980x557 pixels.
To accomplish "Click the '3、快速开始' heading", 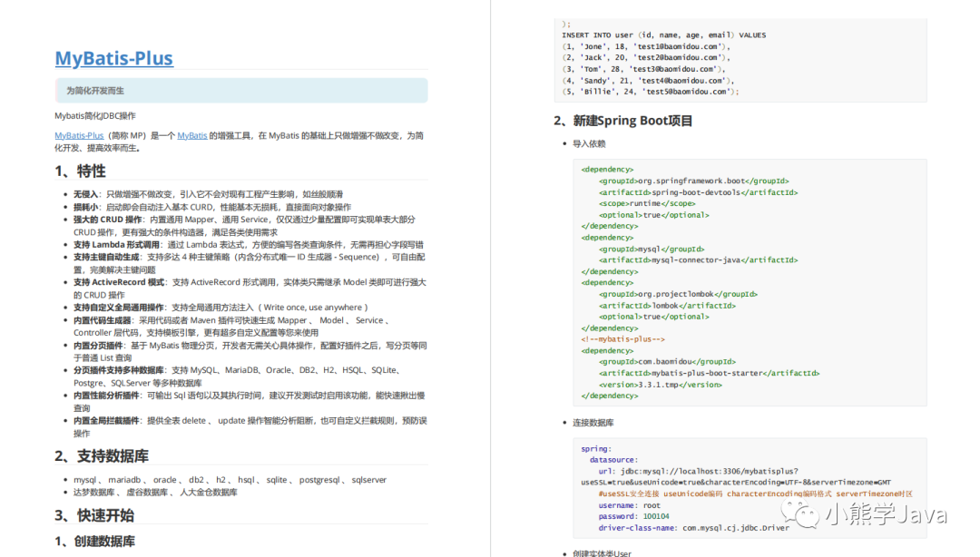I will (x=94, y=516).
